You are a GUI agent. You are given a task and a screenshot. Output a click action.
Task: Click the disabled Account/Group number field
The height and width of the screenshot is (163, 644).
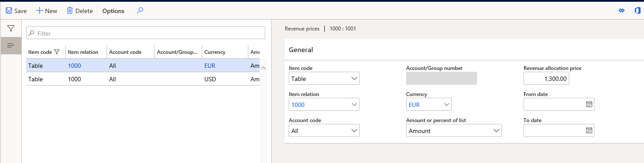click(441, 78)
